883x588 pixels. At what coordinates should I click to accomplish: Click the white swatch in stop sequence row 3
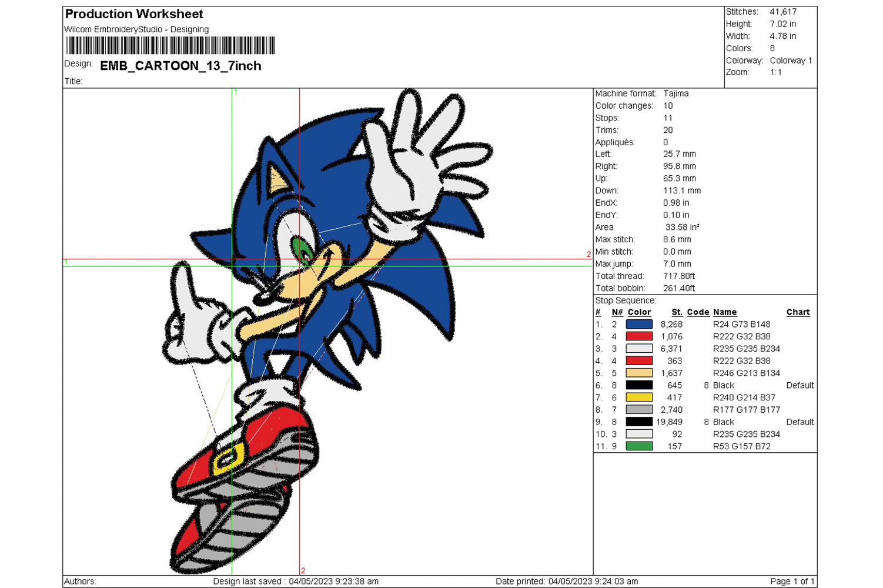[x=639, y=349]
